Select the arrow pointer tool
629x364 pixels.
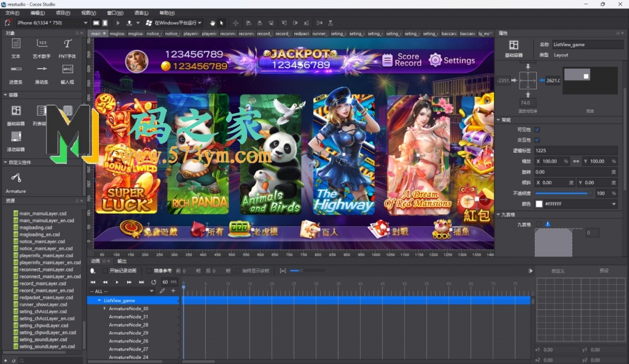221,23
